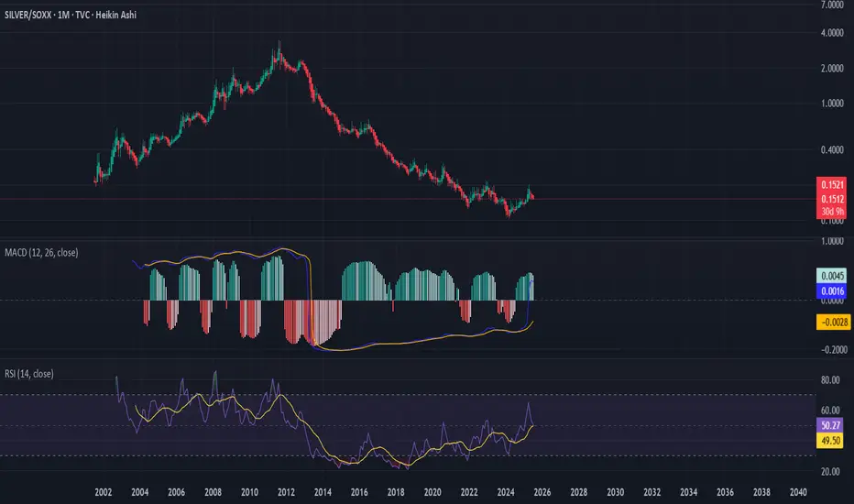Viewport: 854px width, 504px height.
Task: Click the SILVER/SOXX chart title label
Action: [x=71, y=16]
